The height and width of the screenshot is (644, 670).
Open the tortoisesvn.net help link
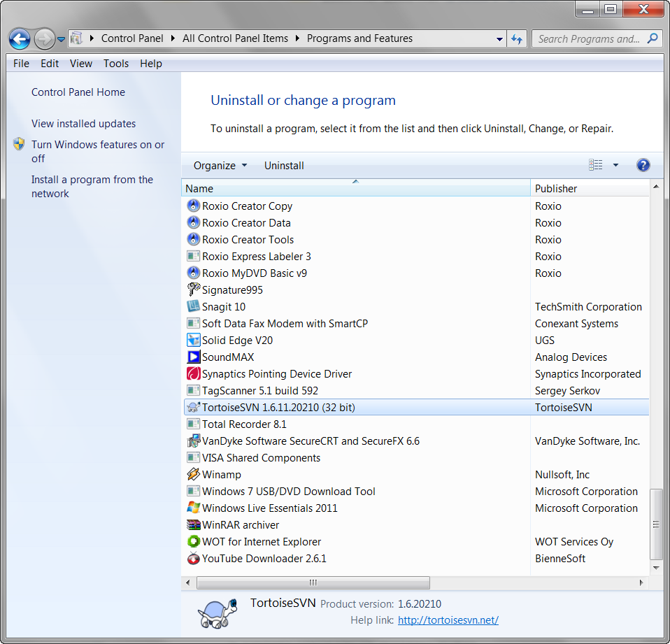point(448,620)
